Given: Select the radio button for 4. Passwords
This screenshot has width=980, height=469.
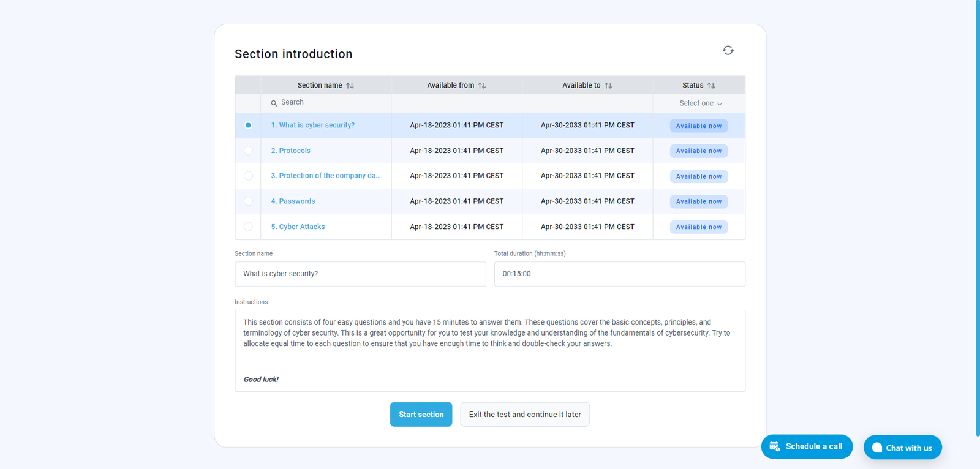Looking at the screenshot, I should 248,201.
